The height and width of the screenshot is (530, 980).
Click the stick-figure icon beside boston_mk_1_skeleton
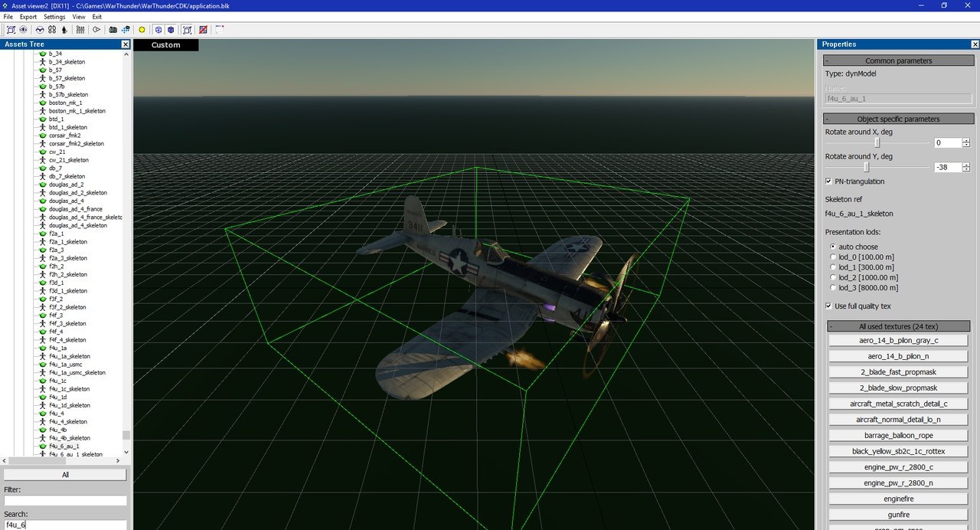[x=43, y=111]
